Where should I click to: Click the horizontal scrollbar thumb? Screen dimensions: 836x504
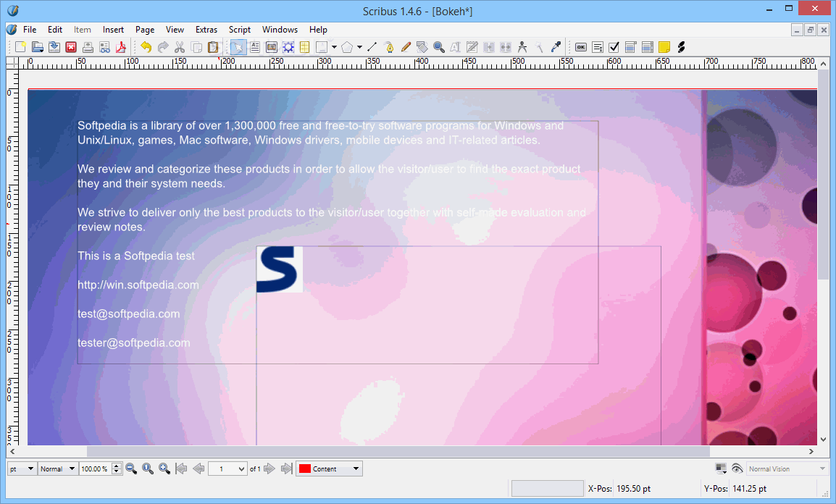tap(398, 451)
